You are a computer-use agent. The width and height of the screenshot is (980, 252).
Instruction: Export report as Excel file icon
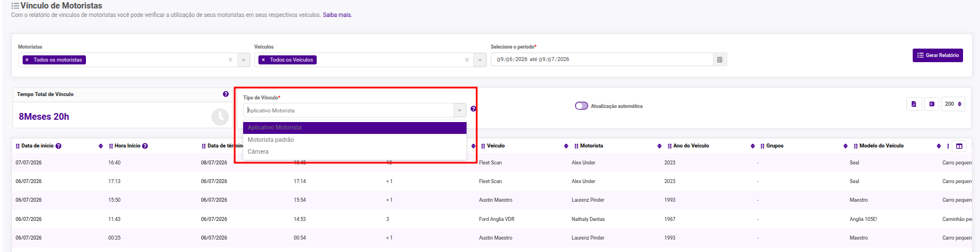click(931, 104)
